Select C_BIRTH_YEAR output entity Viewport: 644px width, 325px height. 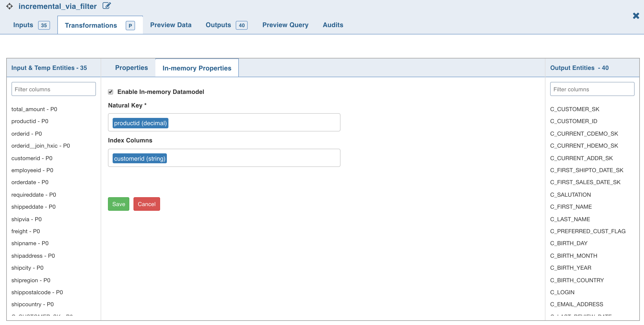pos(571,268)
